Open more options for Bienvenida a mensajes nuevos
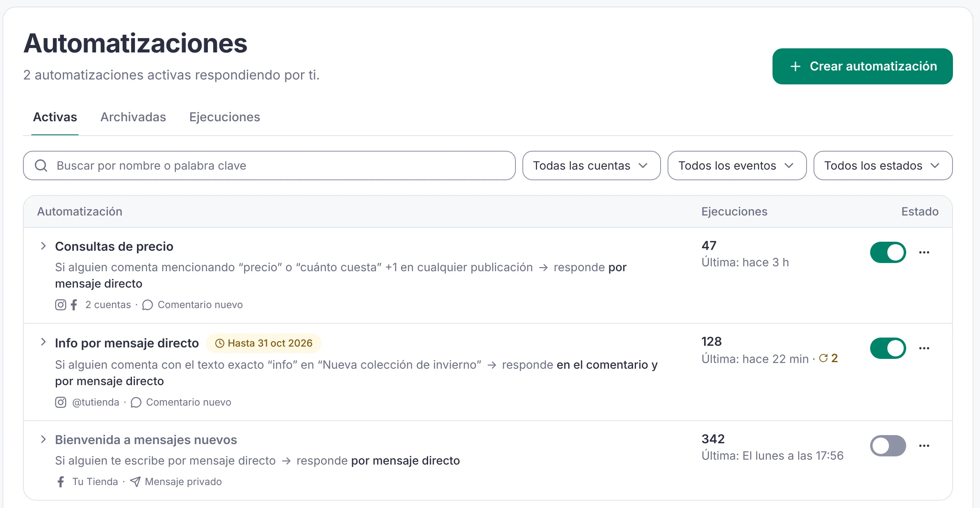 (924, 446)
